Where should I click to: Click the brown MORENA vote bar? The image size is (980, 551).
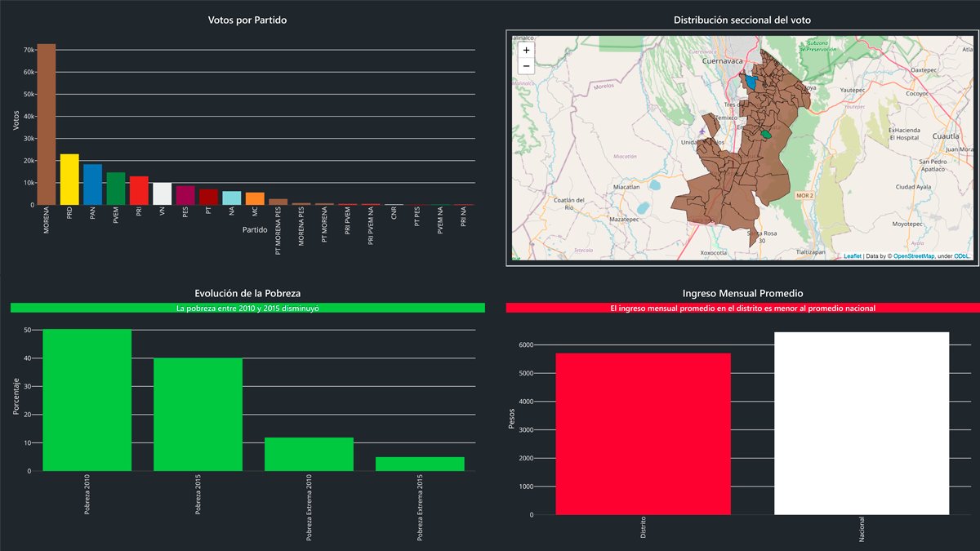coord(47,124)
